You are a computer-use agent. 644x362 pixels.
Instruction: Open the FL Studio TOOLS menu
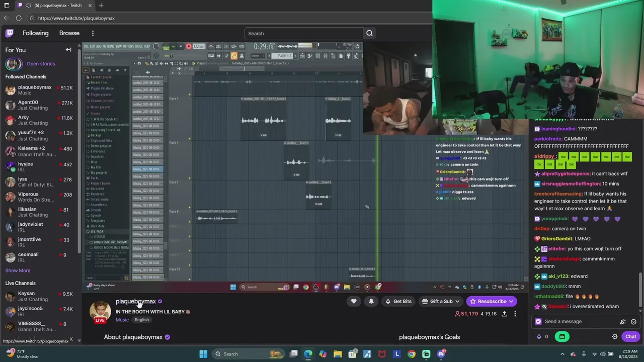click(x=138, y=46)
